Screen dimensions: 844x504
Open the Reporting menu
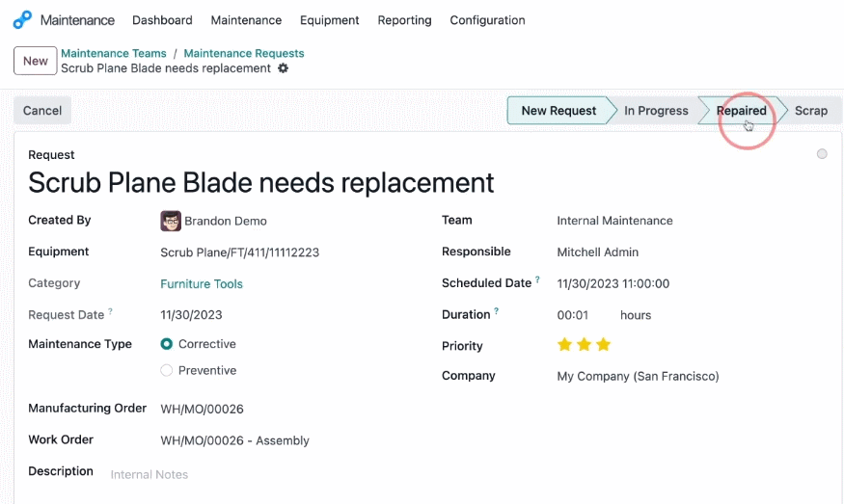coord(404,20)
